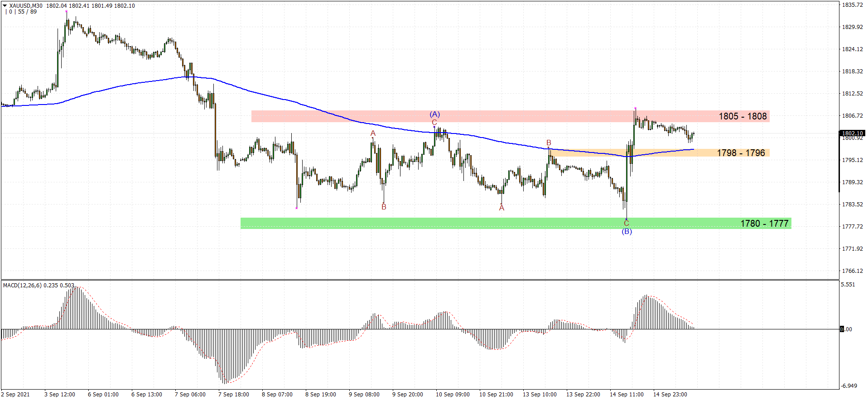The height and width of the screenshot is (400, 868).
Task: Click the red C label above blue (B)
Action: [627, 223]
